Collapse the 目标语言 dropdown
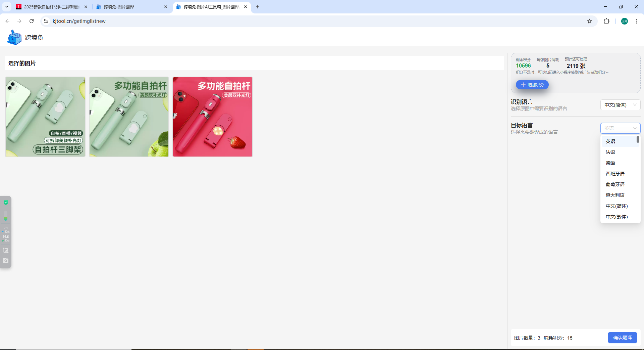The image size is (644, 350). [620, 128]
